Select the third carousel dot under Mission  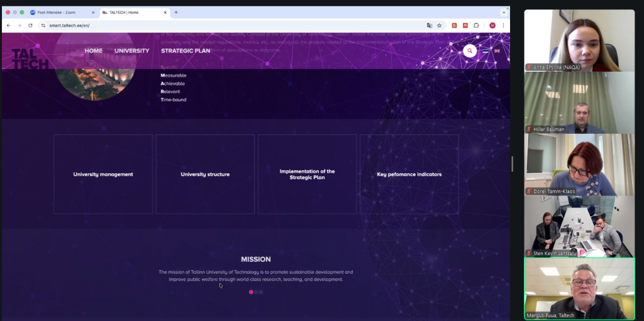[x=261, y=292]
